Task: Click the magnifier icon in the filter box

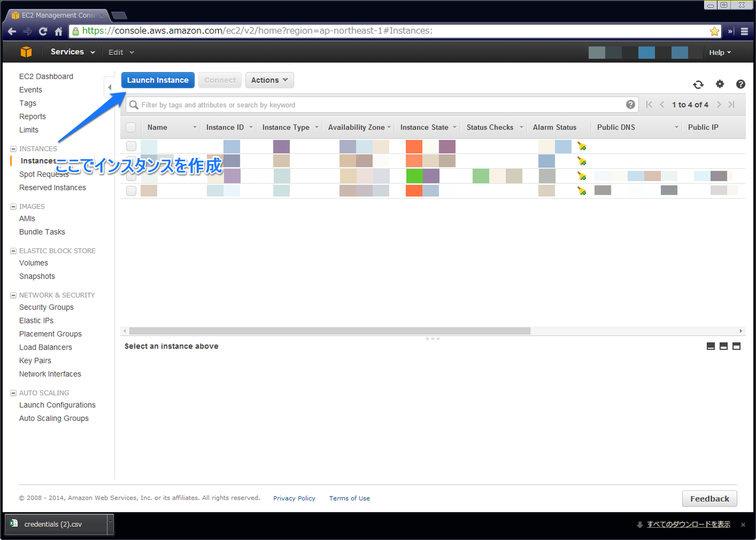Action: click(134, 105)
